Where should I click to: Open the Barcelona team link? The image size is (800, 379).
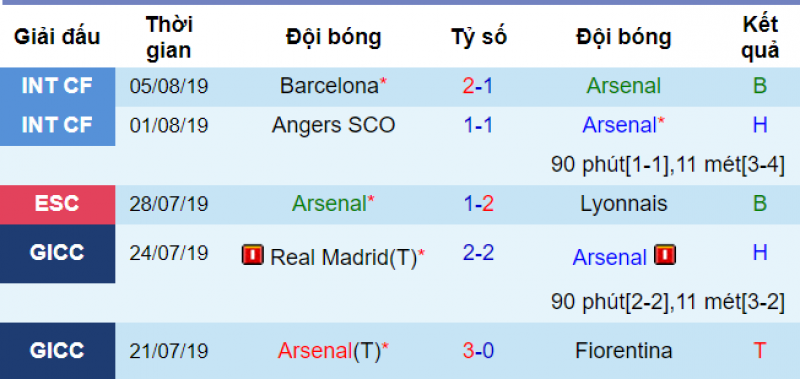(x=329, y=86)
